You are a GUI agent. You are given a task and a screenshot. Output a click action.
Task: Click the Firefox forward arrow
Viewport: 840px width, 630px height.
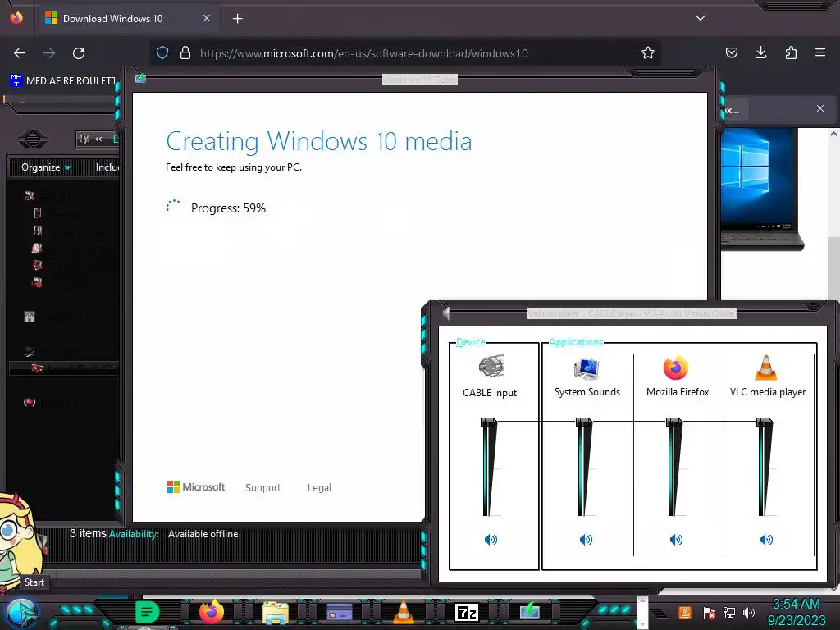click(x=49, y=53)
